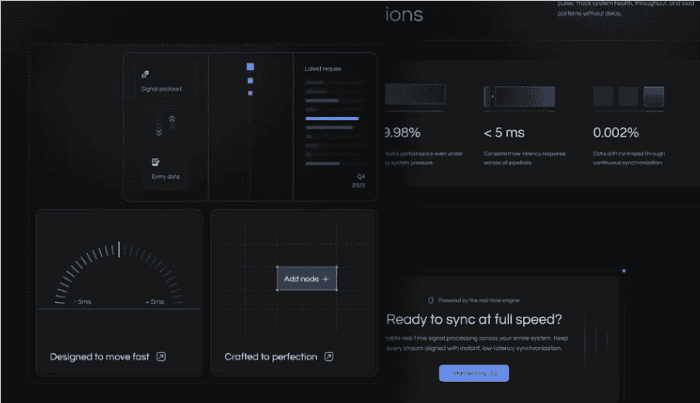This screenshot has height=403, width=700.
Task: Click the blue Start syncing button
Action: coord(474,373)
